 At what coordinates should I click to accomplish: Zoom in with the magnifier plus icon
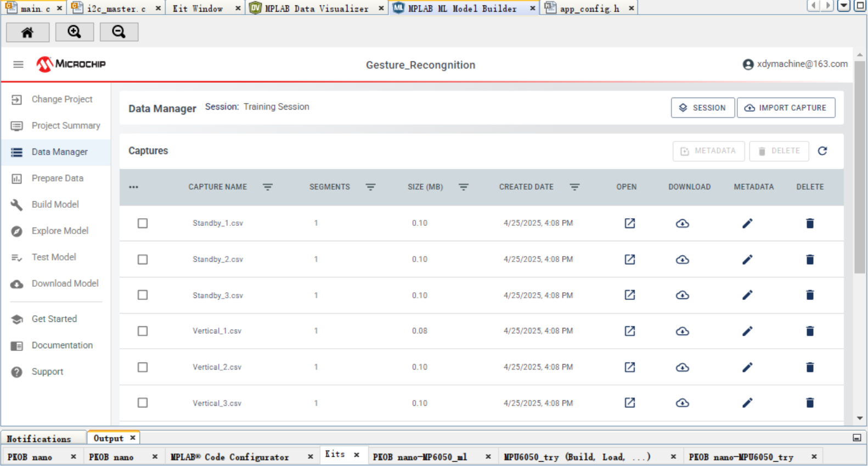click(74, 32)
